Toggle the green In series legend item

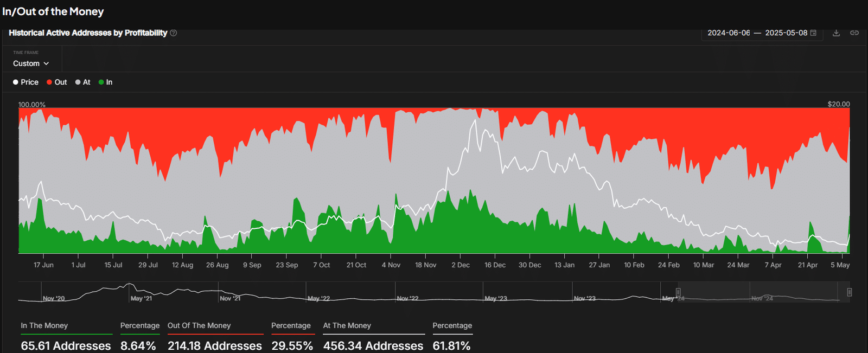pyautogui.click(x=105, y=82)
